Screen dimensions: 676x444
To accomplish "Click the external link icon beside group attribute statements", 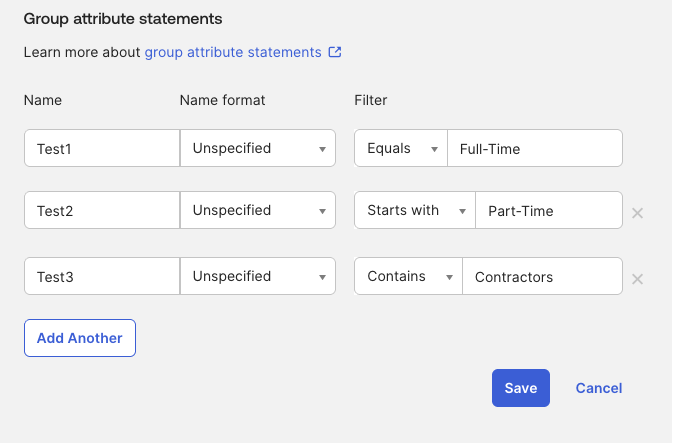I will coord(335,52).
